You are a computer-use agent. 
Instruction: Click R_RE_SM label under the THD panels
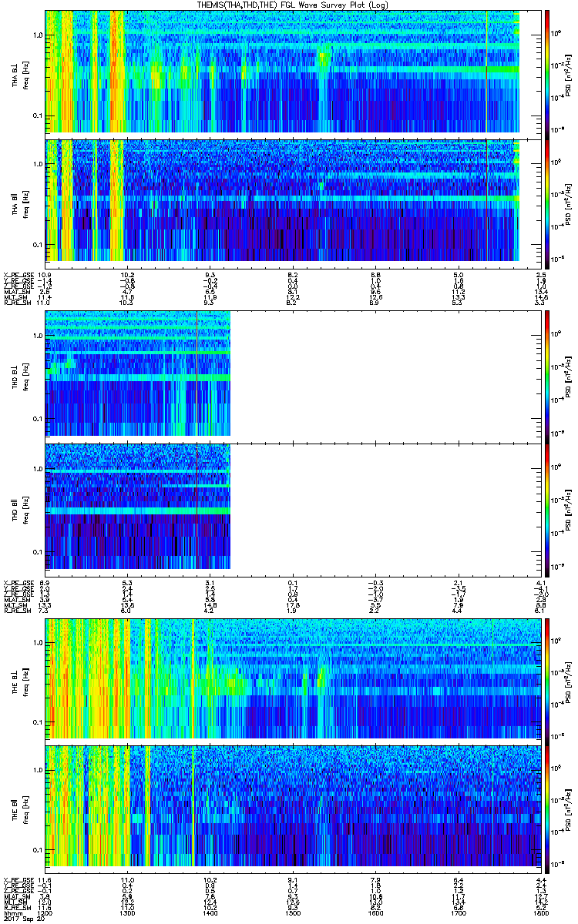17,611
